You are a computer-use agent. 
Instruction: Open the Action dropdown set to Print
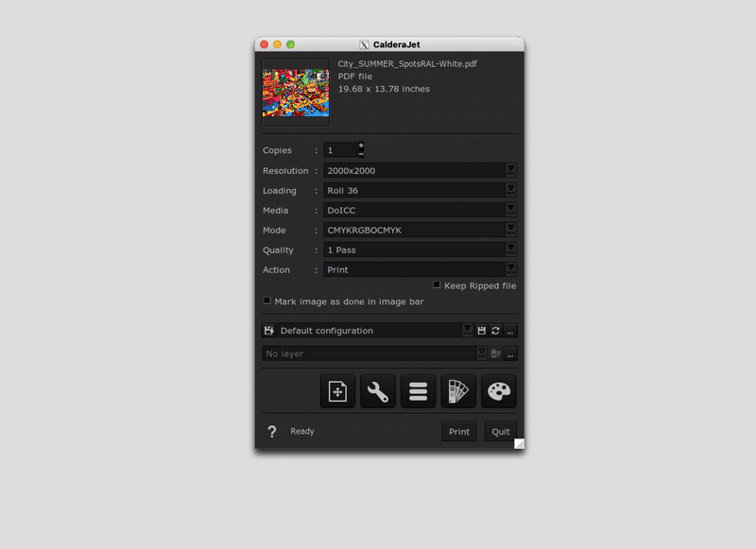tap(511, 269)
